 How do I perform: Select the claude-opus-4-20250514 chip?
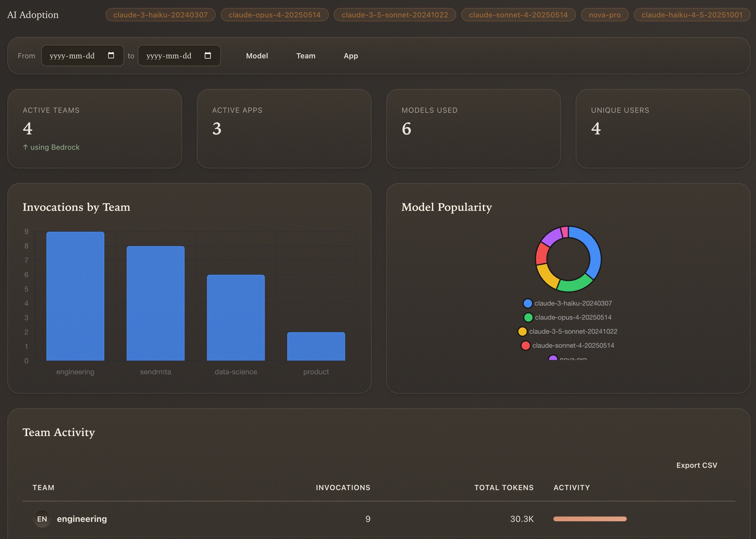(274, 15)
